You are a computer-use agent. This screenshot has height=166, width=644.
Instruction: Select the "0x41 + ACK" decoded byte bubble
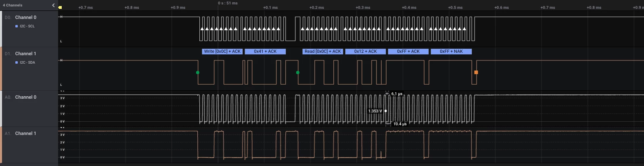click(265, 52)
